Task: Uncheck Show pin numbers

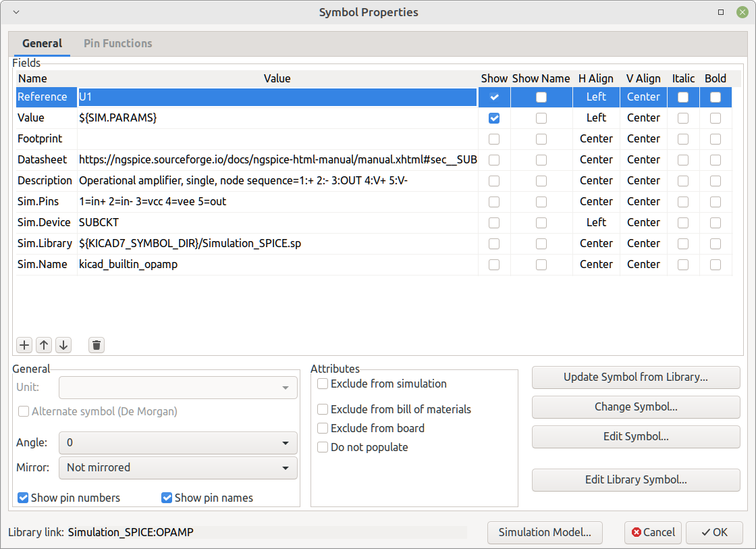Action: [x=23, y=498]
